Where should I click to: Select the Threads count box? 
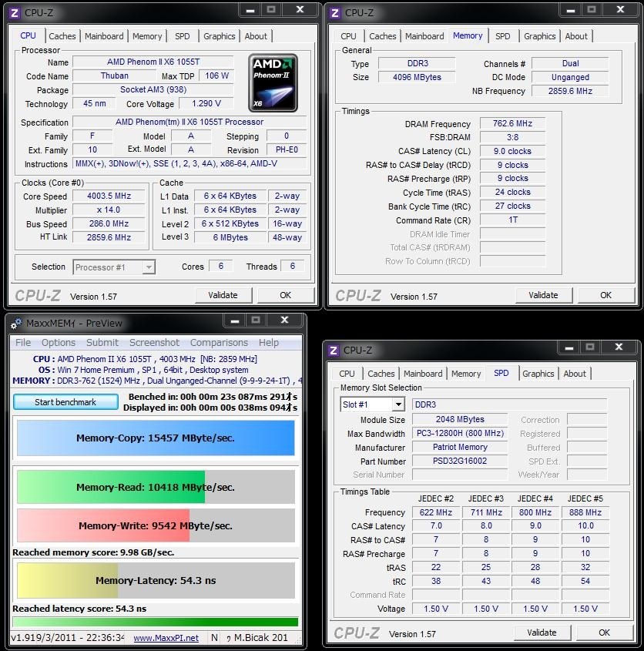point(290,266)
